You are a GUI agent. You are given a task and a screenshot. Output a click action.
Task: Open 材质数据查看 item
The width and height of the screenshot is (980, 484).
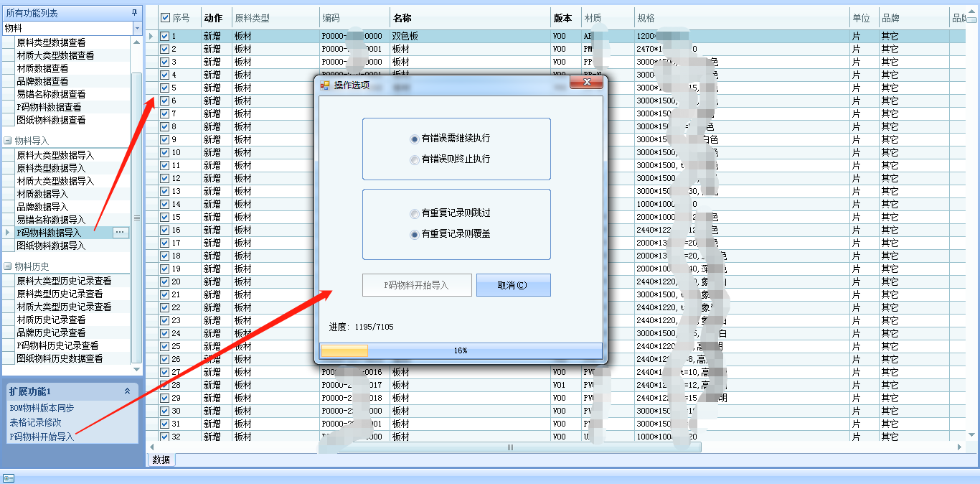coord(42,68)
